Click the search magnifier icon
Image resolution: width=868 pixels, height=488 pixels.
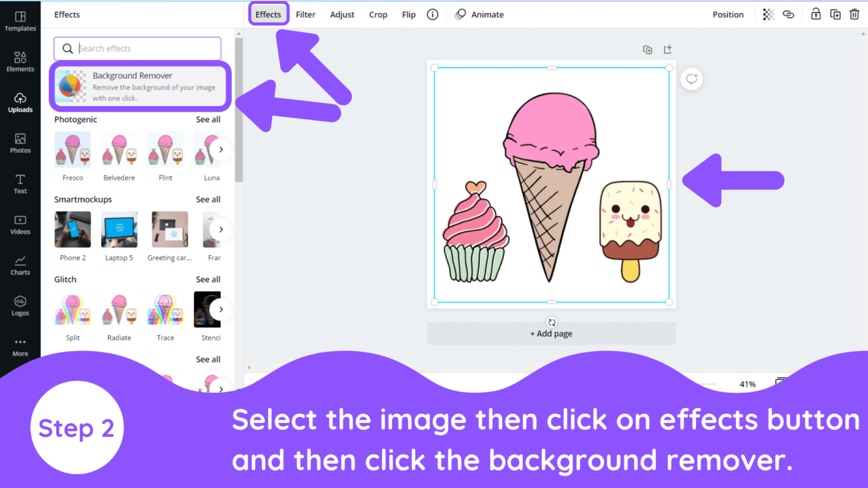pyautogui.click(x=67, y=48)
